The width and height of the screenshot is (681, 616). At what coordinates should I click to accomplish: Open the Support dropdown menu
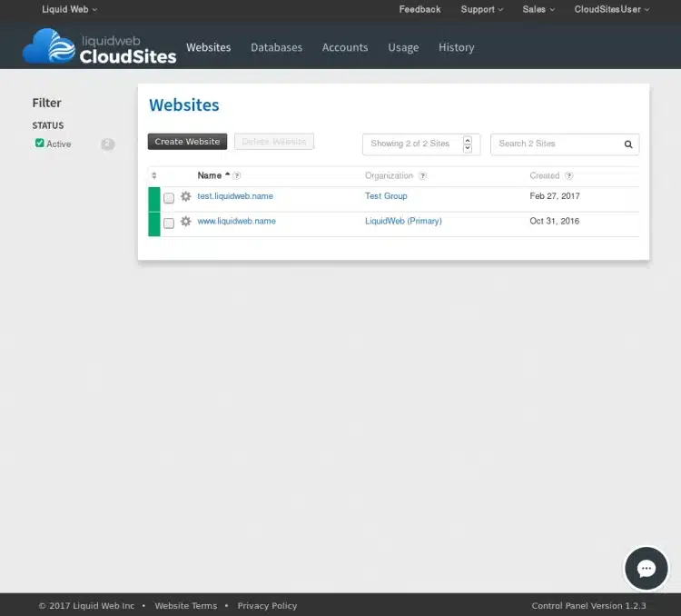click(x=482, y=9)
